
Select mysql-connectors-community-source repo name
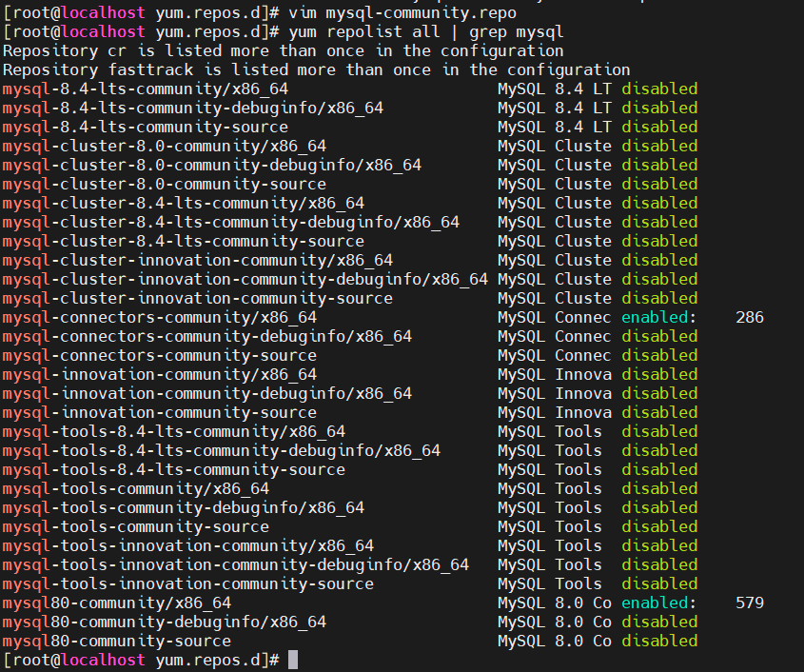160,355
